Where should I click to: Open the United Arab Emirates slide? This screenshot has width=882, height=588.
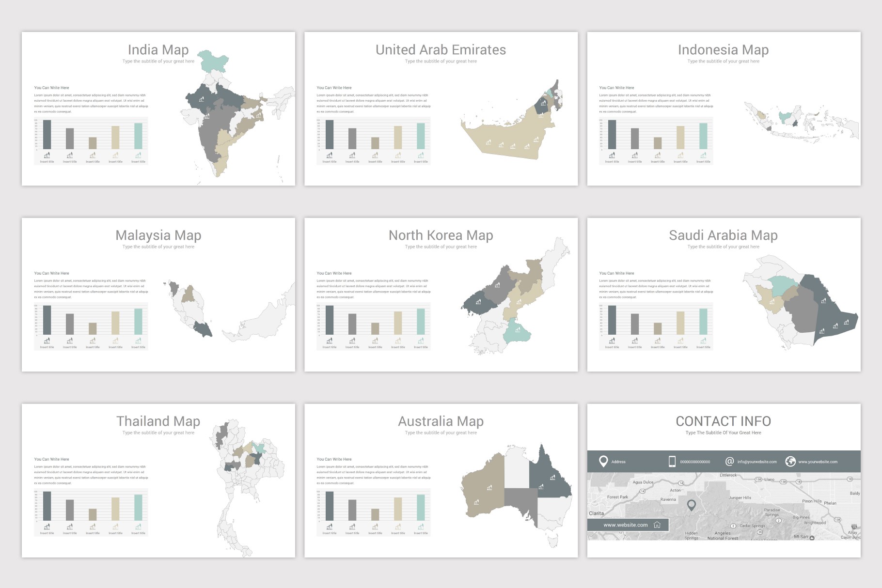441,108
